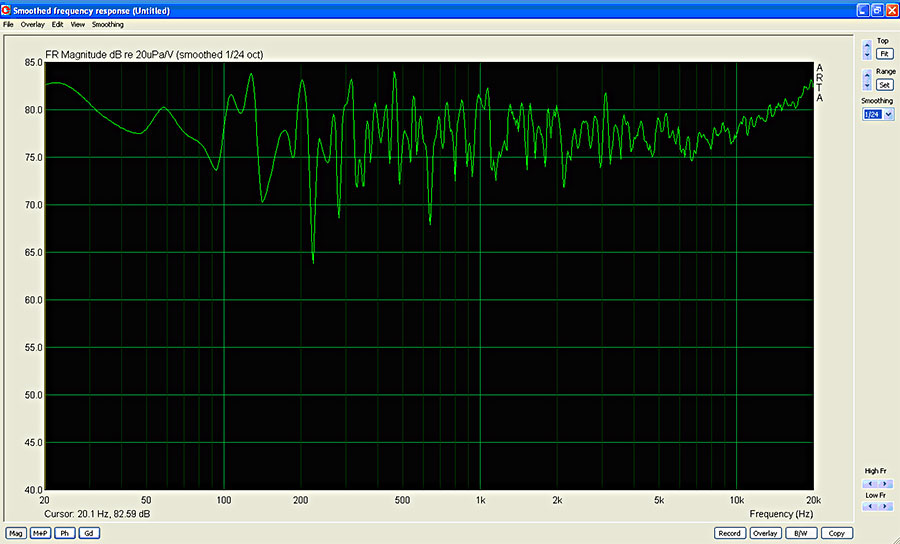The height and width of the screenshot is (544, 900).
Task: Decrease Low Fr with left arrow
Action: (x=871, y=506)
